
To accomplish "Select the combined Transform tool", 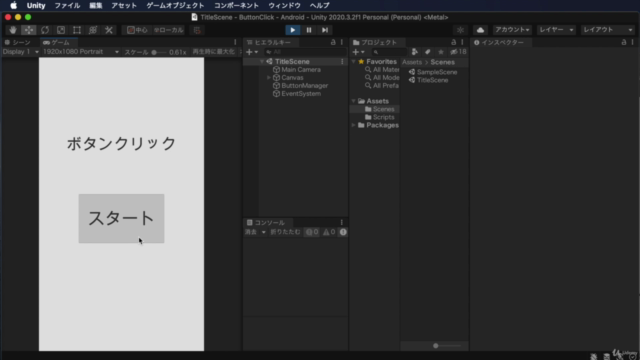I will point(93,30).
